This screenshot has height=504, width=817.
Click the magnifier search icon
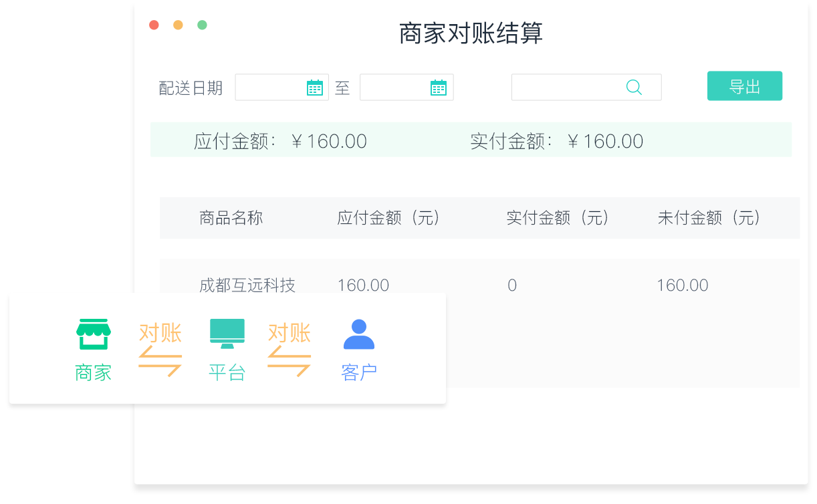tap(633, 87)
